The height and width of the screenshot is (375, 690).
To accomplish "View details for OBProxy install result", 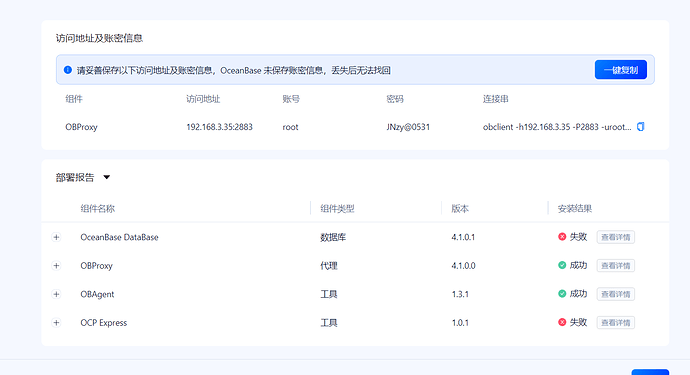I will point(616,266).
